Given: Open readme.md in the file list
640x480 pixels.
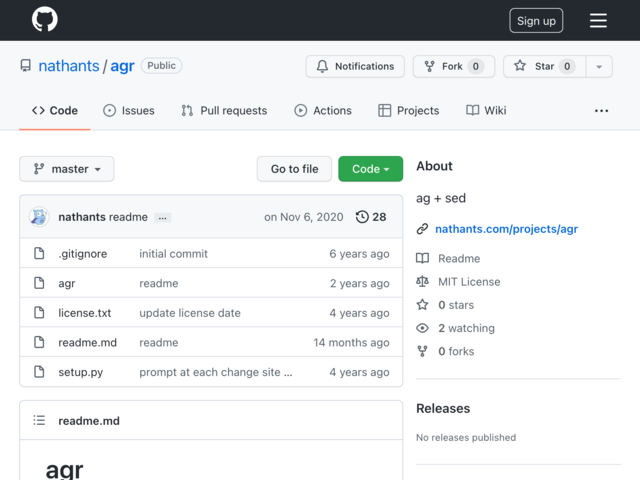Looking at the screenshot, I should [87, 342].
